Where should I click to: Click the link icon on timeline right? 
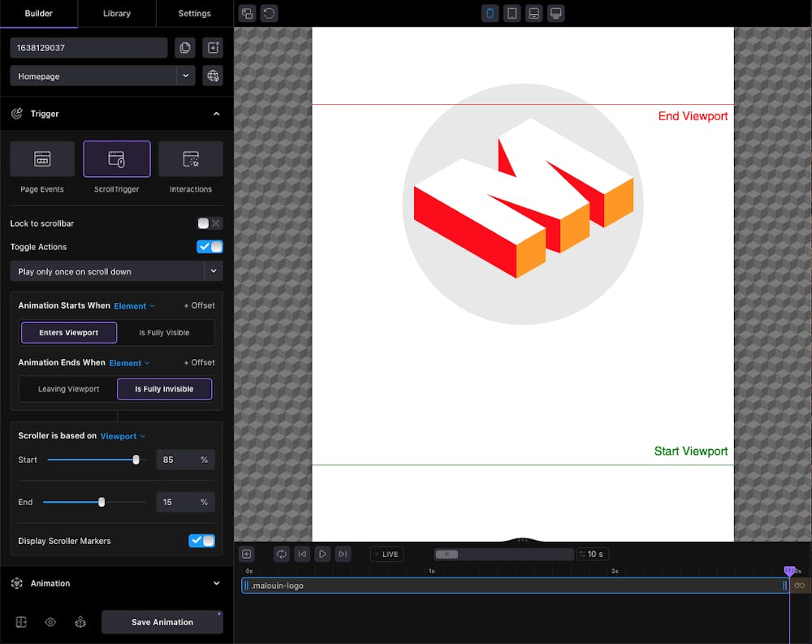point(800,586)
